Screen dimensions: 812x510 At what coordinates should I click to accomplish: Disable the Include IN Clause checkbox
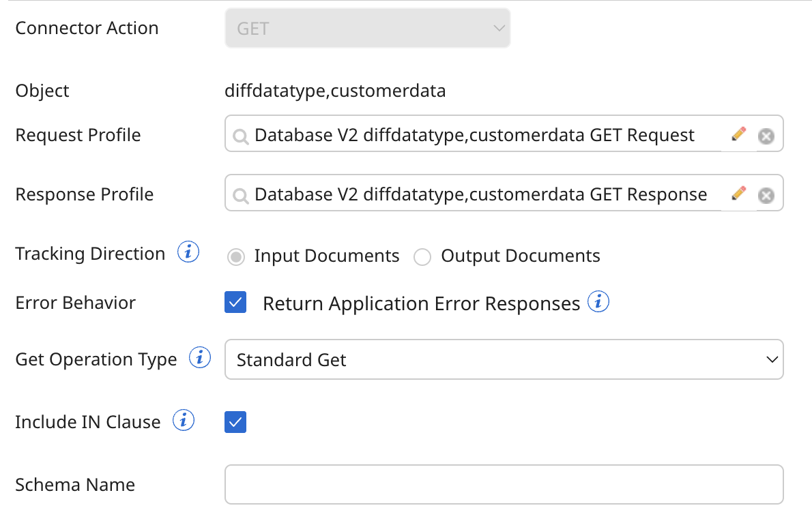(x=235, y=422)
